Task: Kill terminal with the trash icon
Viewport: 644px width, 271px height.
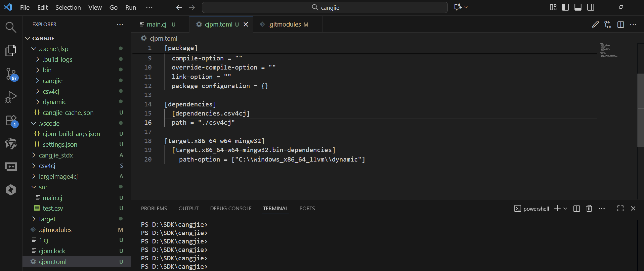Action: [x=589, y=208]
